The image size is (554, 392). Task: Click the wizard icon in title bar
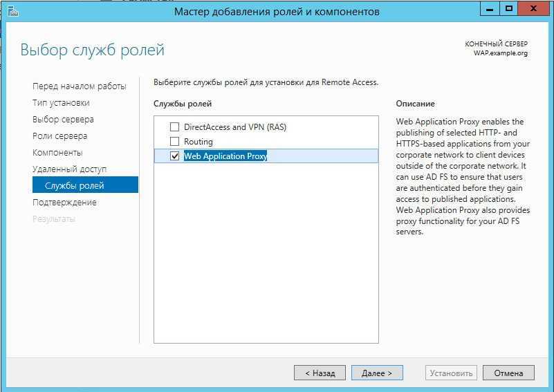point(10,10)
